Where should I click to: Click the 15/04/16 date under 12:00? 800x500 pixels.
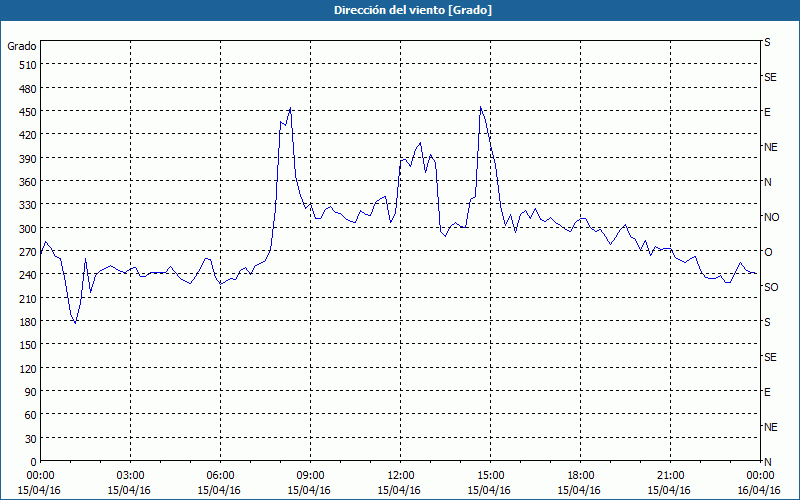click(x=399, y=490)
